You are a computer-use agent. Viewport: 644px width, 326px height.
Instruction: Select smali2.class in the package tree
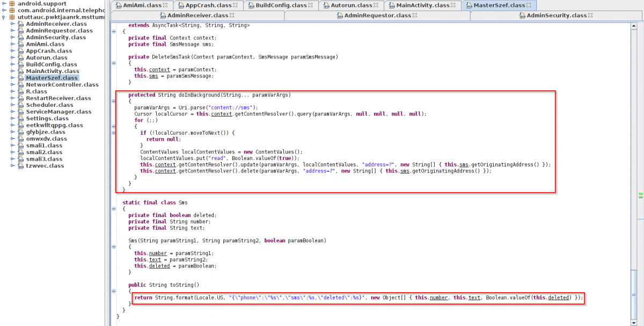click(44, 152)
